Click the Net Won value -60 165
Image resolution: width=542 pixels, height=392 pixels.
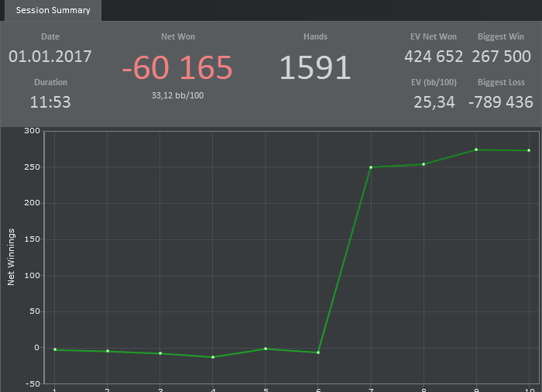click(177, 67)
